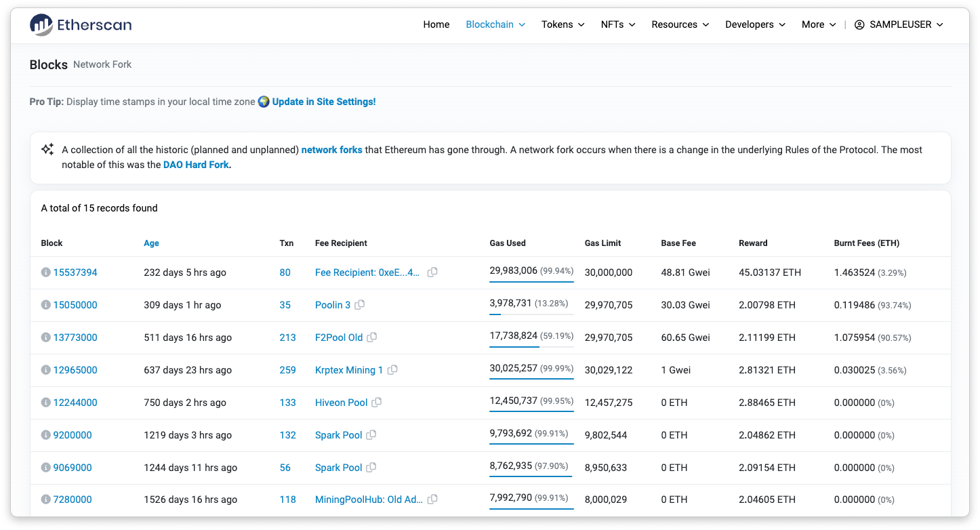Copy the Krptex Mining 1 address

point(392,370)
